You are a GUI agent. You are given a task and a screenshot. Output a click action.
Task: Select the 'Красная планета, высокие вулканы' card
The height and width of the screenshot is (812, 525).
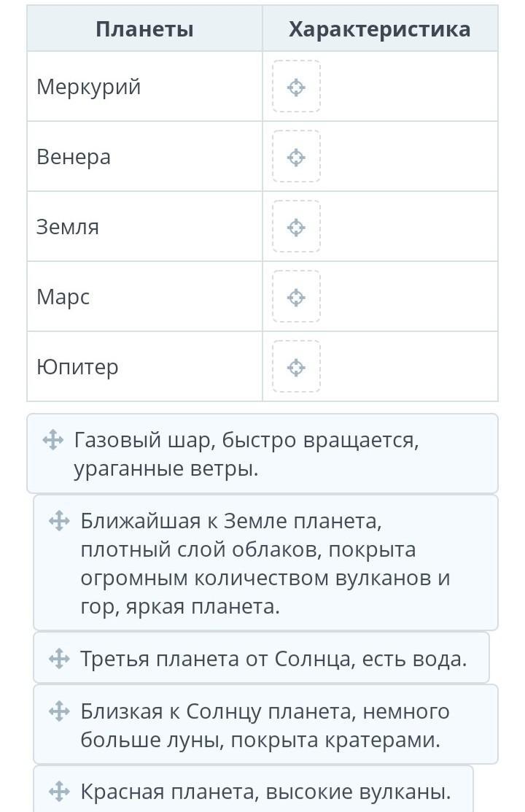click(266, 792)
